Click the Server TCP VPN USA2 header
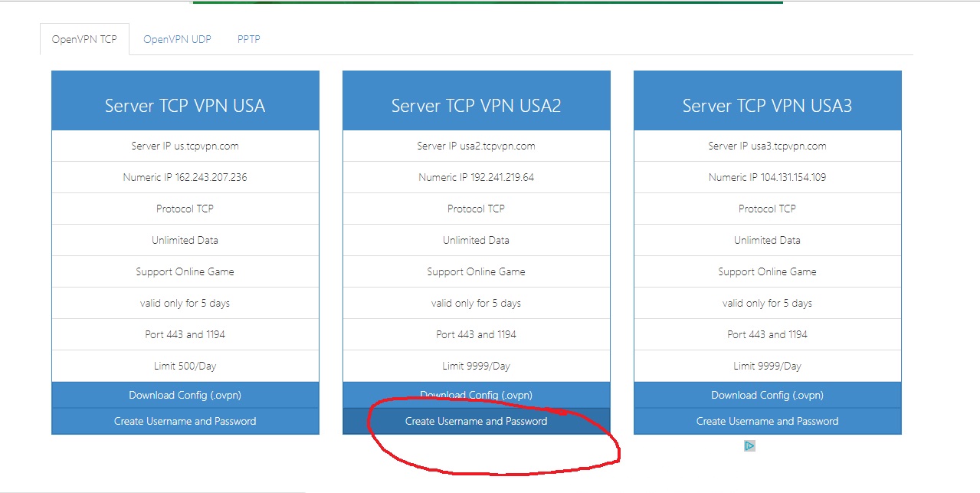 click(x=476, y=105)
